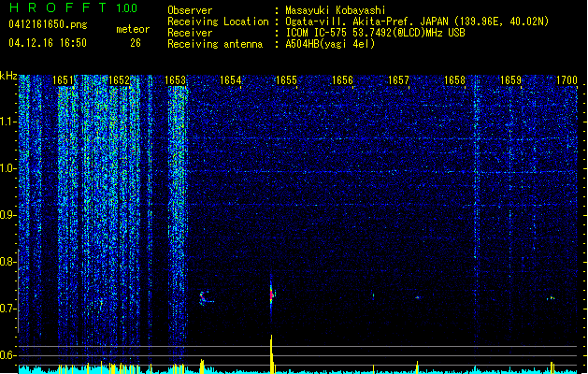588x374 pixels.
Task: Click the 1.1 kHz axis label
Action: [7, 122]
